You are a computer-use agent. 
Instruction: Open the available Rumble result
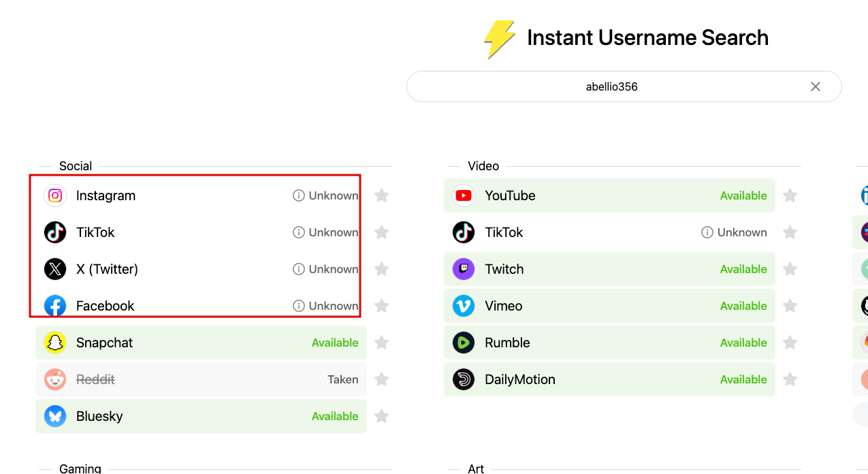click(609, 343)
